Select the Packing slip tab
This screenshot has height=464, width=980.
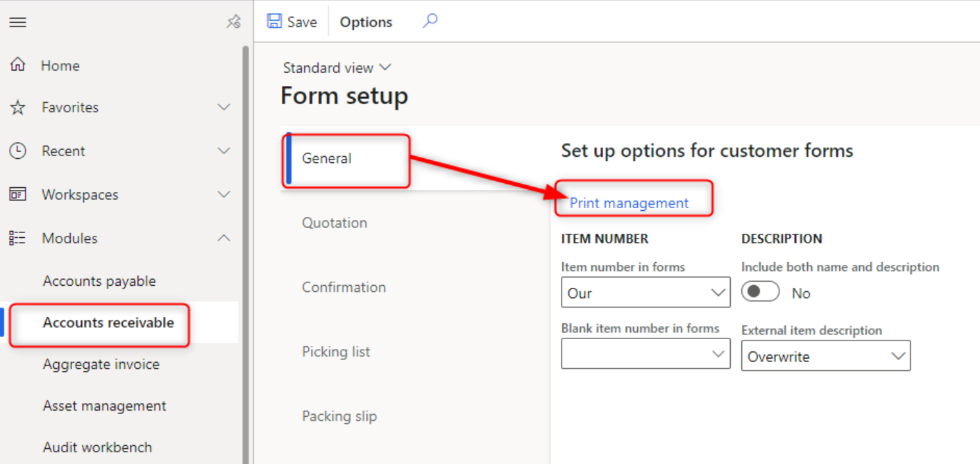tap(339, 416)
